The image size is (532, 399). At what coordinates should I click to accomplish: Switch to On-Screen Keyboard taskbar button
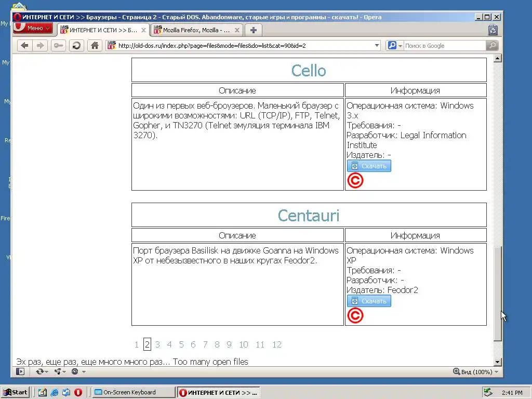click(x=134, y=392)
